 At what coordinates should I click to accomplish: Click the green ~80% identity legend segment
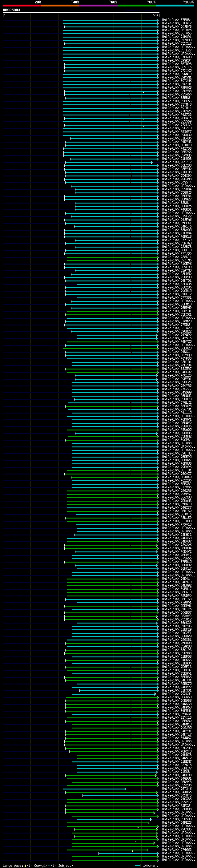tap(137, 6)
